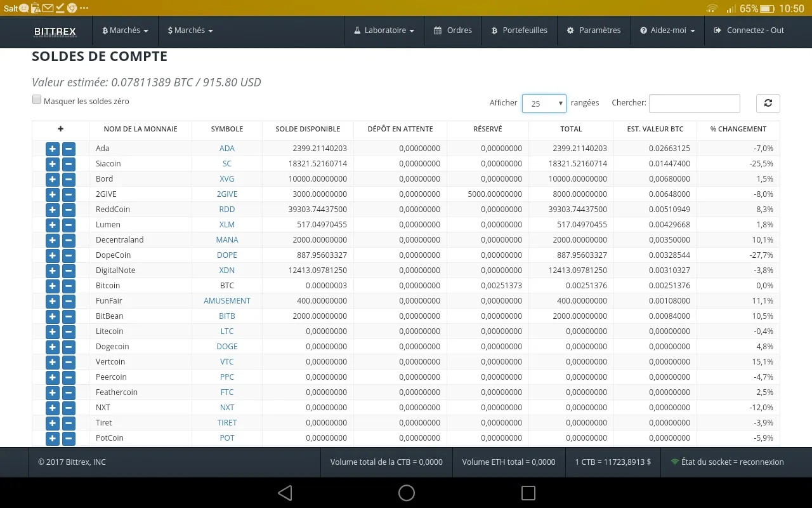Screen dimensions: 812x508
Task: Click the minus icon in Vertcoin row
Action: coord(69,362)
